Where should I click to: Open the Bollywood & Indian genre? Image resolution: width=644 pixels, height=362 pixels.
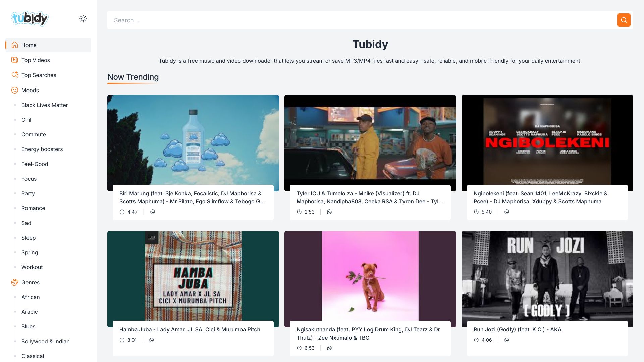click(46, 341)
